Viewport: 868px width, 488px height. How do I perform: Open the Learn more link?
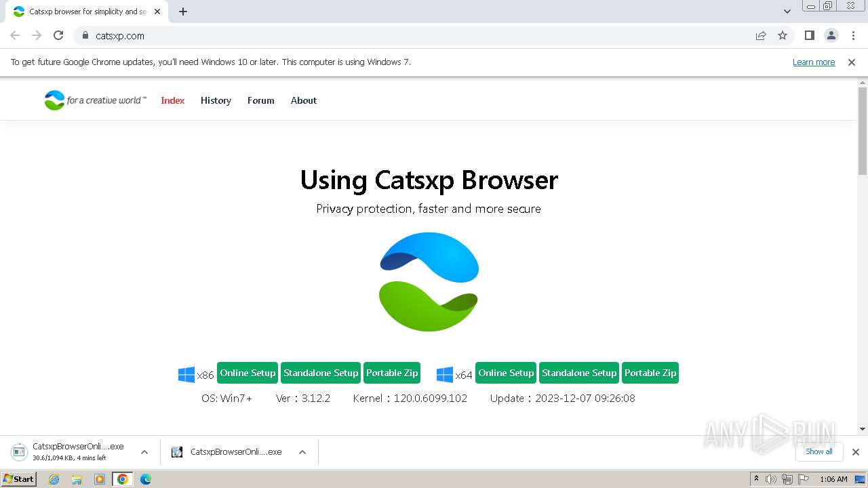(x=814, y=62)
